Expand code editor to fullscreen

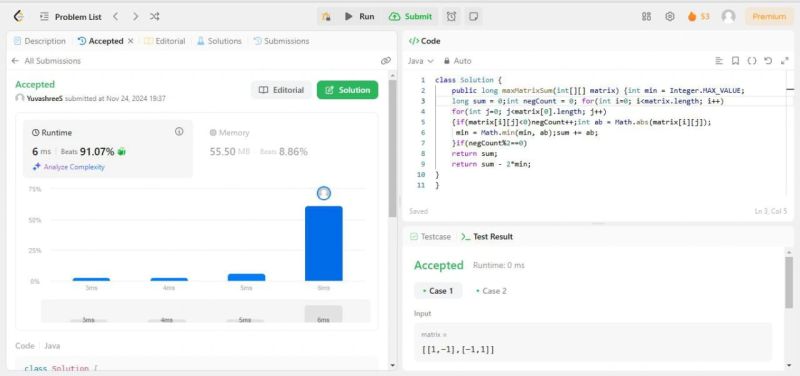(x=785, y=61)
